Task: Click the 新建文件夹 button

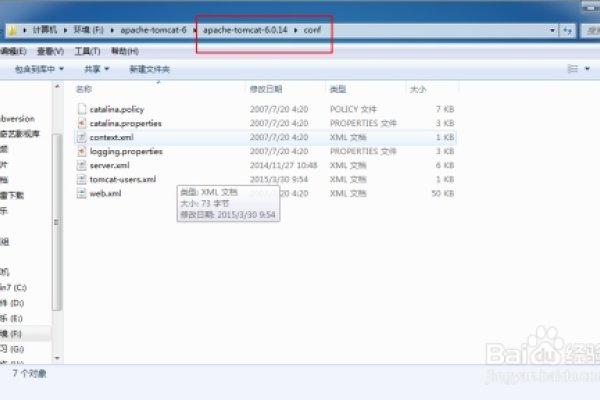Action: (150, 69)
